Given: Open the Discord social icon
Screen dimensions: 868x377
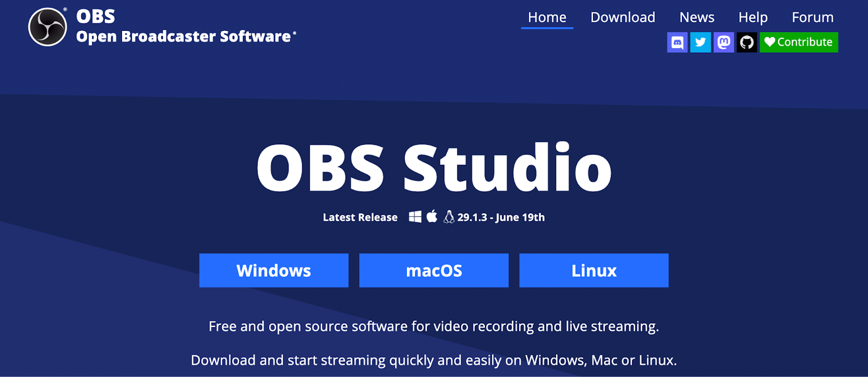Looking at the screenshot, I should tap(677, 42).
